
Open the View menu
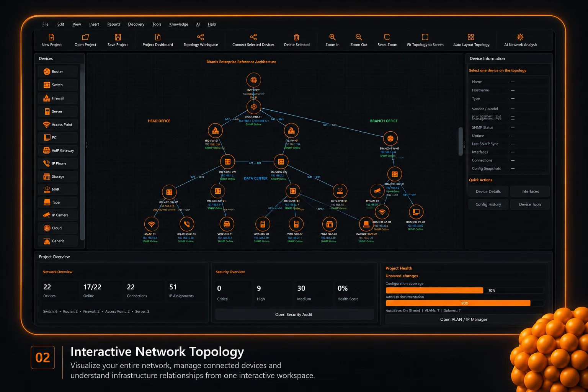coord(77,24)
